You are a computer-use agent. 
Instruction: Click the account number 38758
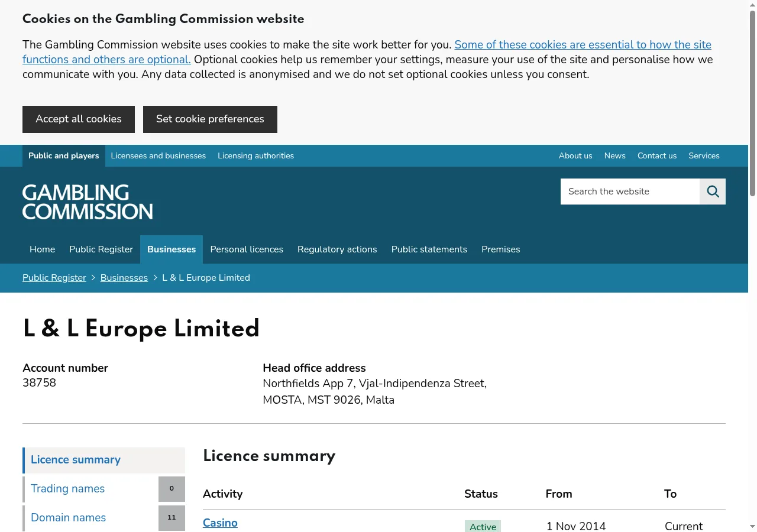click(x=39, y=383)
